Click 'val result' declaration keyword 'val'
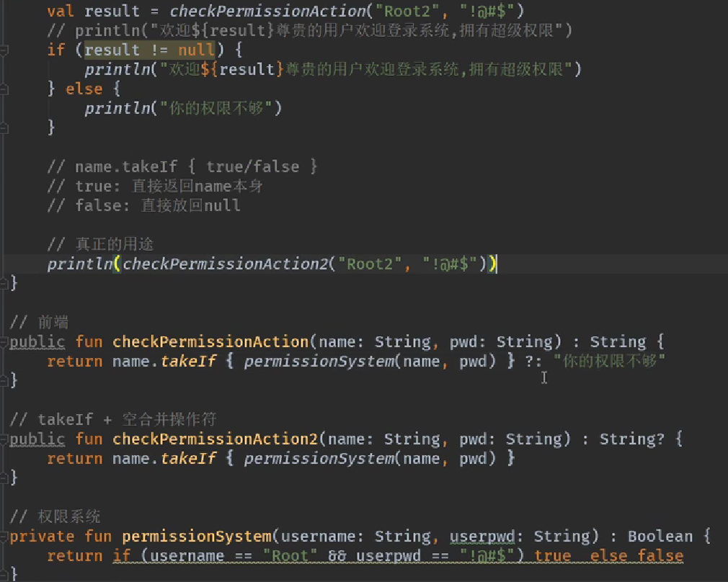 pos(61,11)
